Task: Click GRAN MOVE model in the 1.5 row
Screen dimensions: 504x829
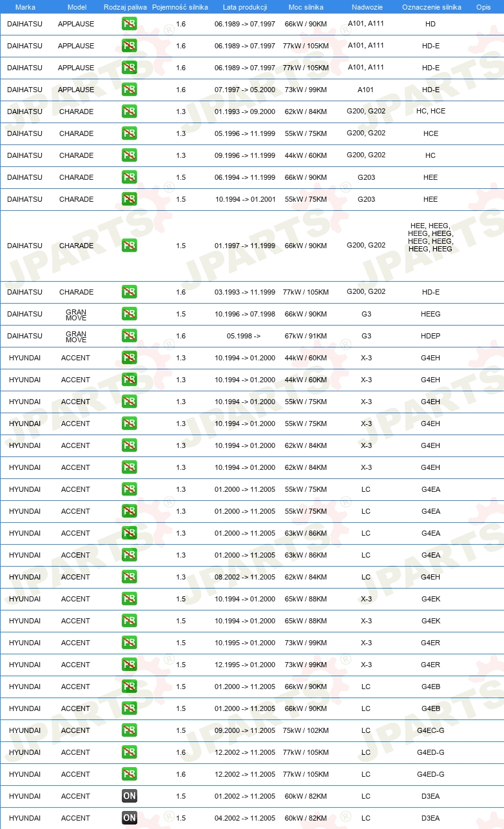Action: click(x=76, y=315)
